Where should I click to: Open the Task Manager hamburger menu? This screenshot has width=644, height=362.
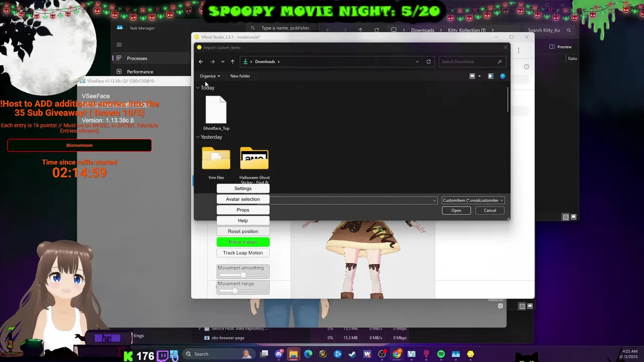pyautogui.click(x=119, y=44)
